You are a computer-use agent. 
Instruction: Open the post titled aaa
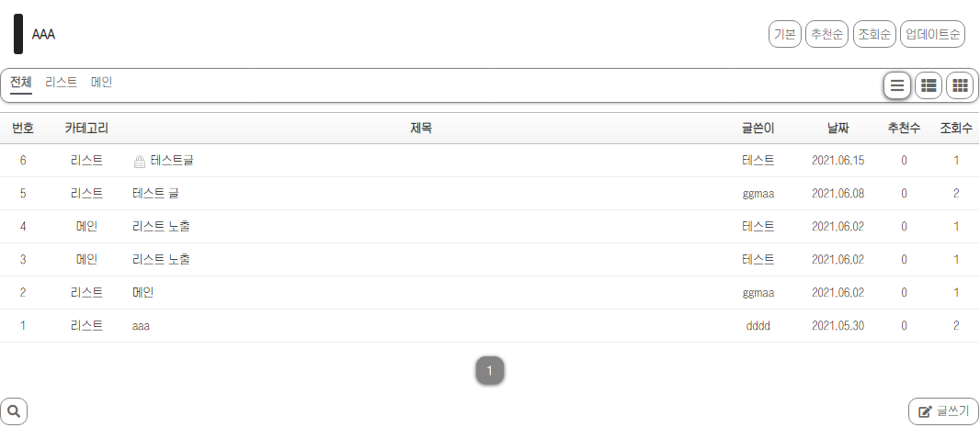(141, 326)
